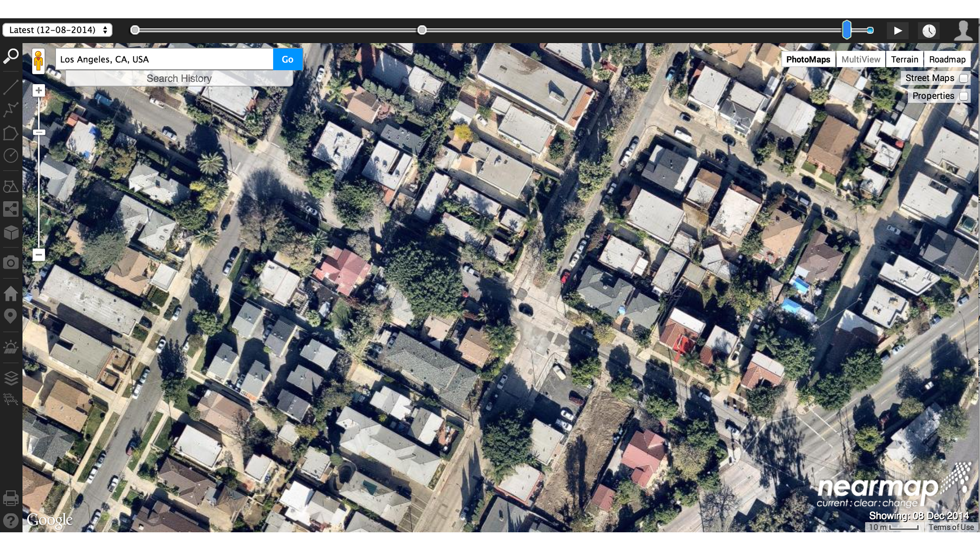Click the blue timeline slider handle

click(847, 30)
